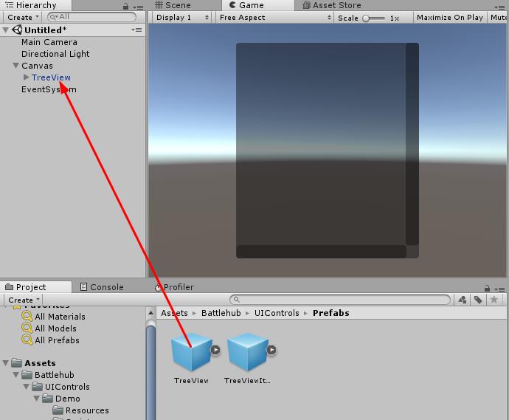The image size is (509, 420).
Task: Collapse the Demo folder arrow
Action: pyautogui.click(x=37, y=399)
